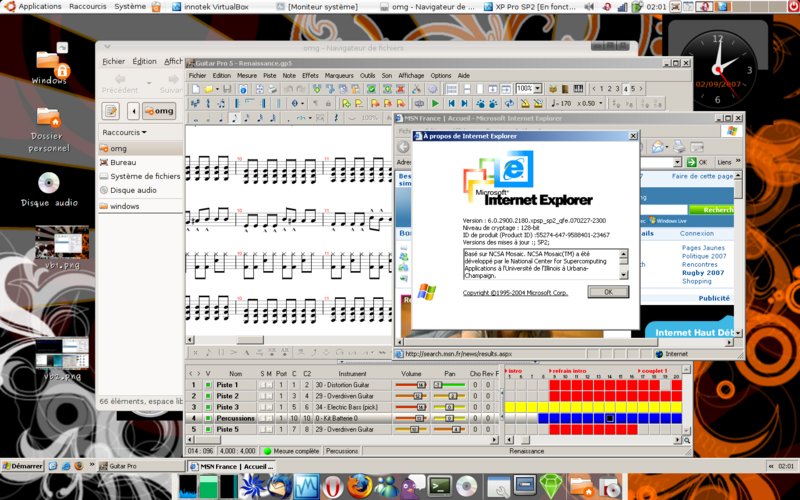The image size is (800, 500).
Task: Expand the Raccourcis dropdown in file browser
Action: (x=124, y=132)
